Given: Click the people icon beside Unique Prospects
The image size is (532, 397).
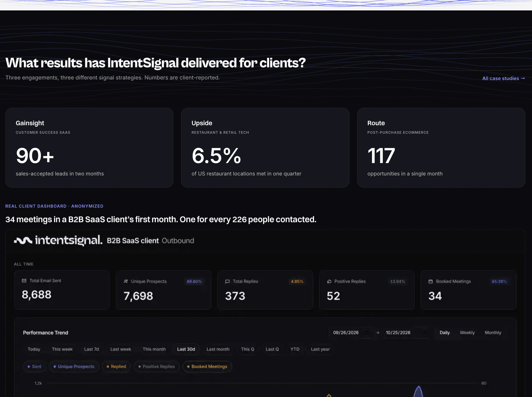Looking at the screenshot, I should click(x=126, y=281).
